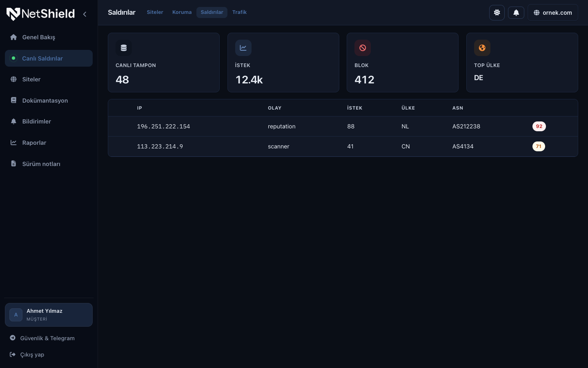
Task: Select the Saldırılar tab
Action: point(212,12)
